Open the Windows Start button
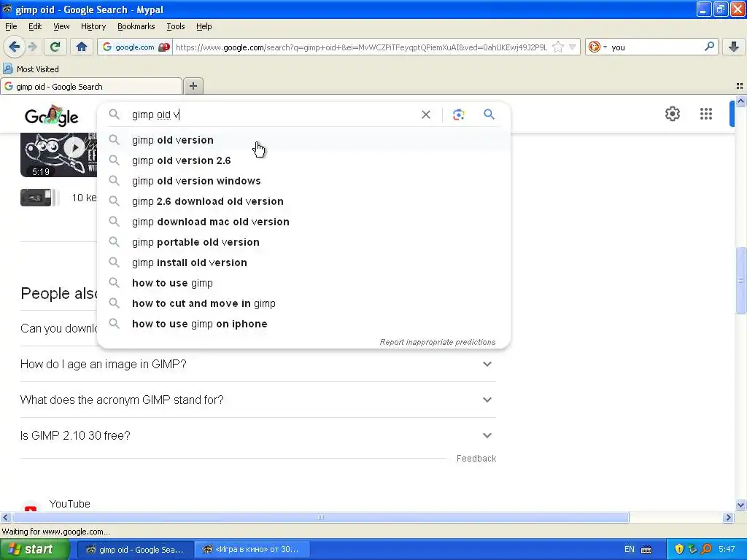This screenshot has height=560, width=747. pos(34,549)
